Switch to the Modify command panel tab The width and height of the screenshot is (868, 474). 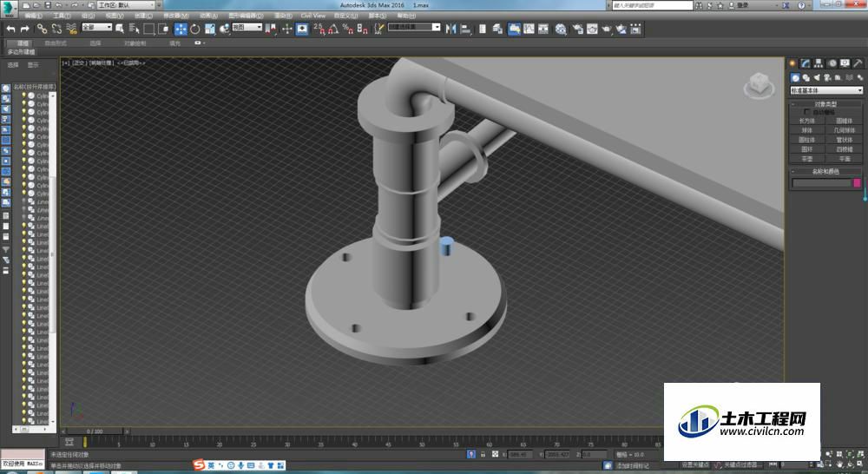pos(806,63)
